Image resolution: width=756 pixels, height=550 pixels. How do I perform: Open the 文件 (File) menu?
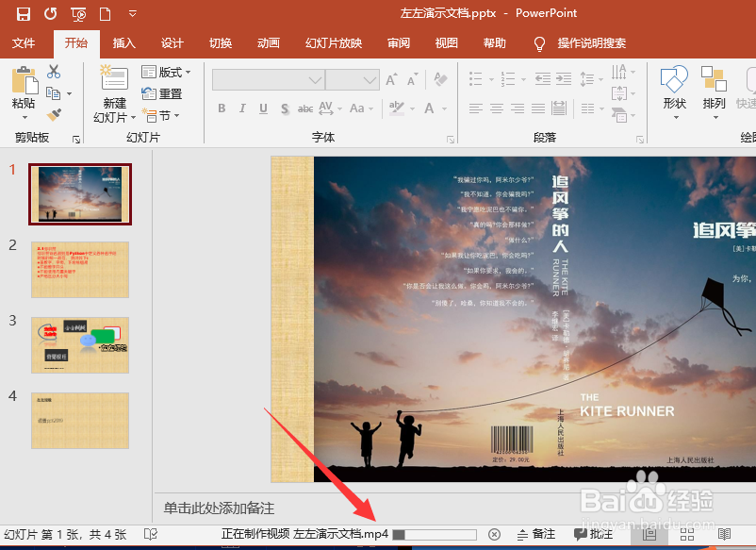coord(25,43)
